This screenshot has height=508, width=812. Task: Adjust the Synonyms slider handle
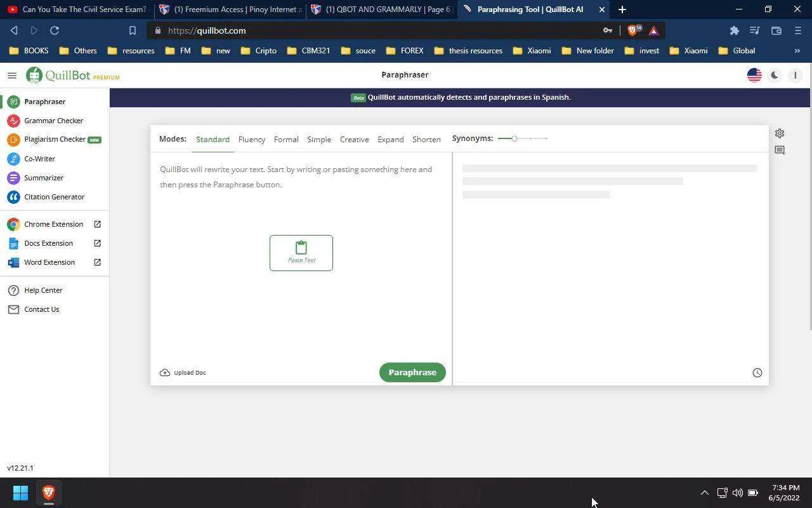514,138
